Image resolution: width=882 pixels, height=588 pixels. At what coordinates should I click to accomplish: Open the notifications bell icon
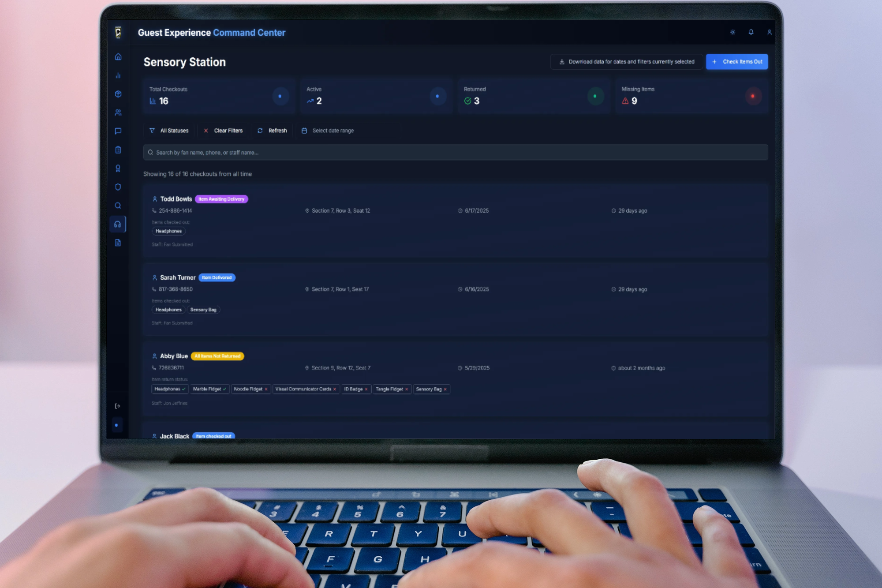pos(751,32)
